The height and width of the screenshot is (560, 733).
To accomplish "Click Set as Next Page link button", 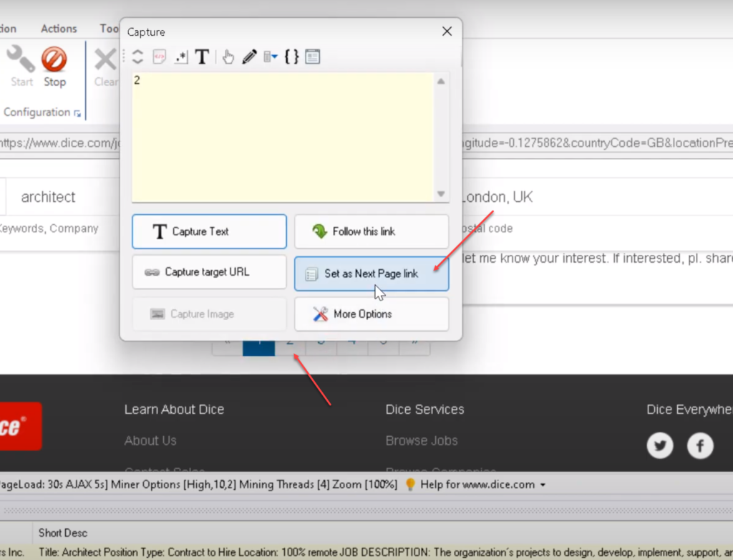I will [x=371, y=274].
